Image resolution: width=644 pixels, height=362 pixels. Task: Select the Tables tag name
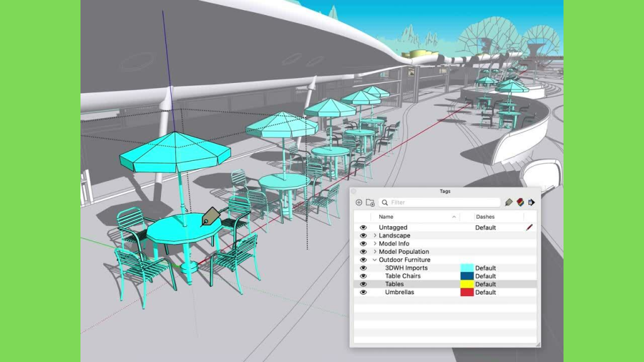coord(394,284)
